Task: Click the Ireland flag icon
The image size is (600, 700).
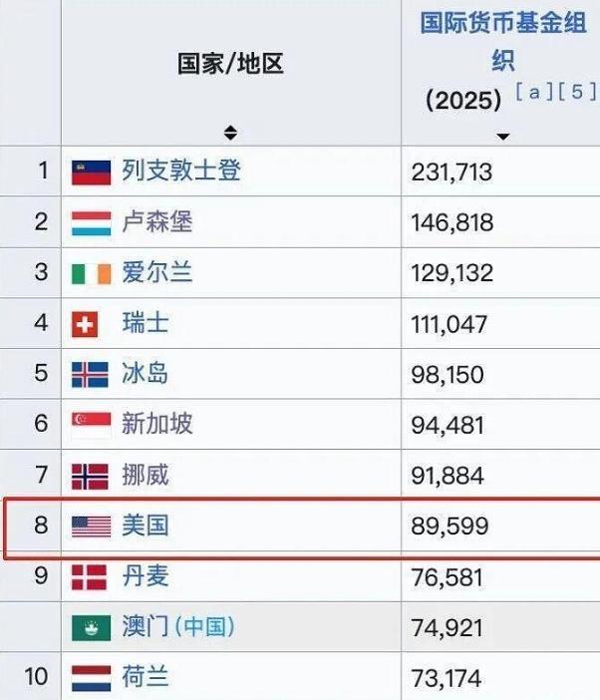Action: click(x=91, y=273)
